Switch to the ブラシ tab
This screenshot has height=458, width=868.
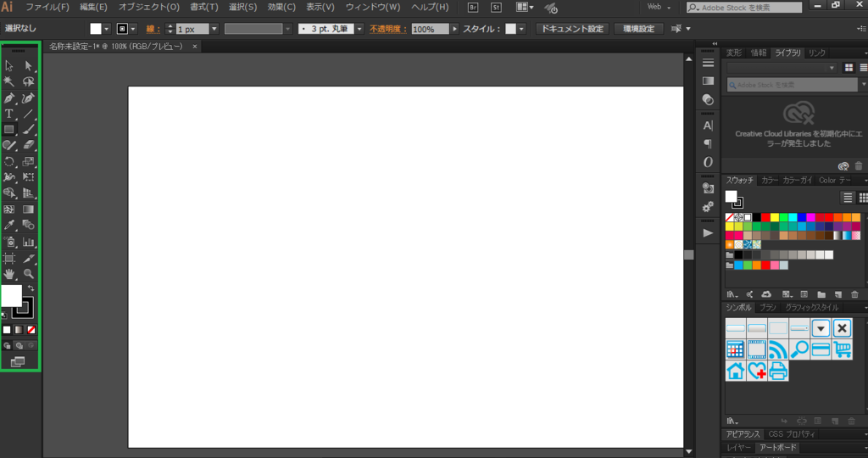767,307
